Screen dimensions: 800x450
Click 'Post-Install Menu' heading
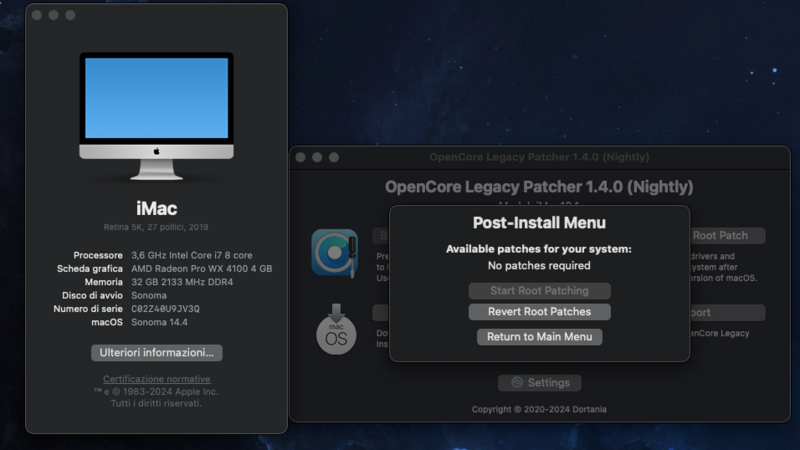[539, 222]
